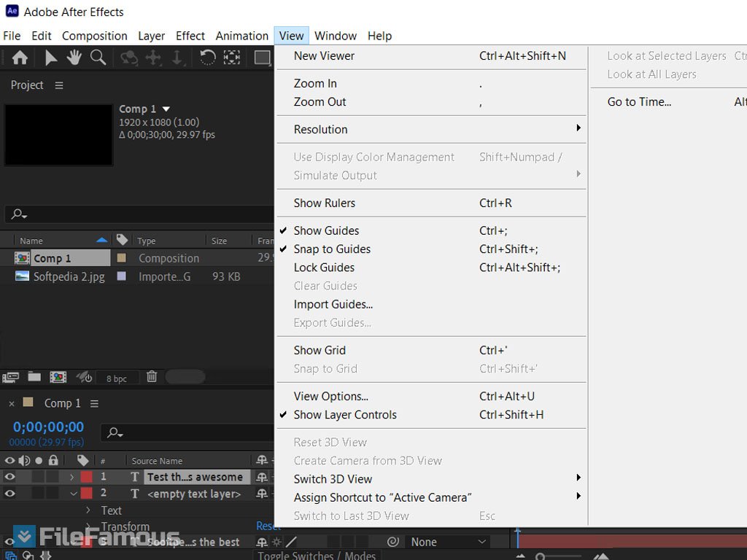Create a new folder in Project panel

[x=34, y=377]
